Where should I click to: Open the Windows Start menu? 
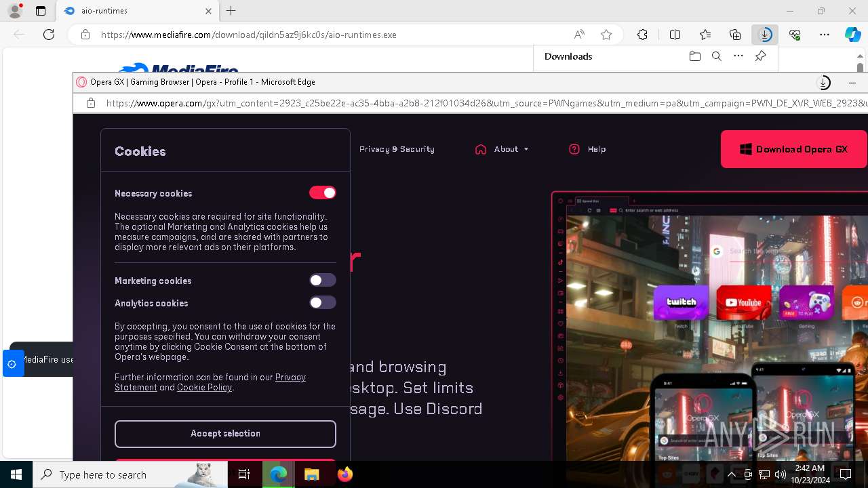tap(16, 474)
